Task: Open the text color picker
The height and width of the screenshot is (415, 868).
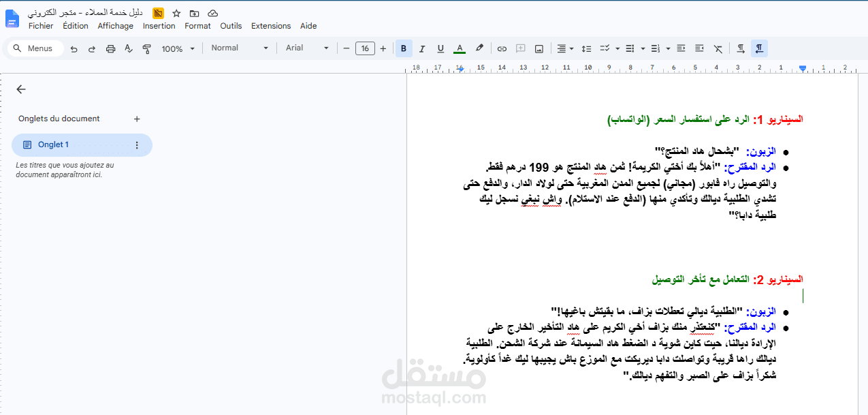Action: pyautogui.click(x=460, y=48)
